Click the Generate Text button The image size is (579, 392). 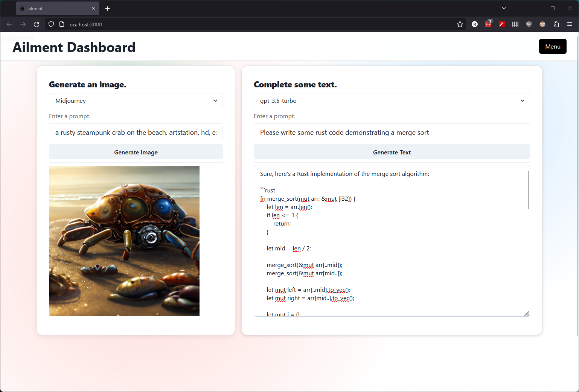click(392, 152)
